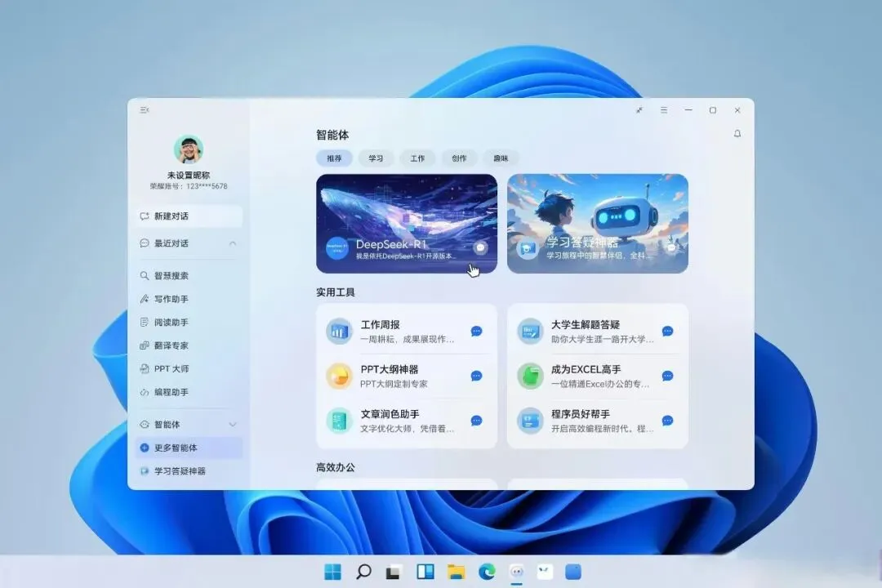882x588 pixels.
Task: Open File Explorer from the taskbar
Action: [457, 572]
